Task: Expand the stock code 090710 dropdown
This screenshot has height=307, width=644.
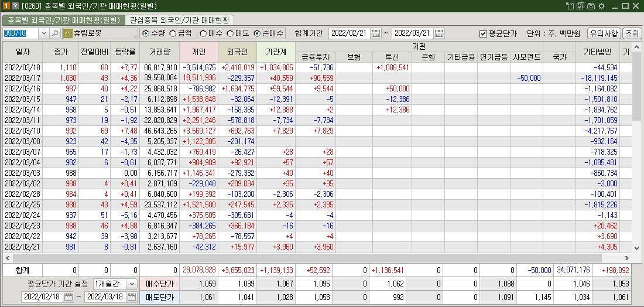Action: [44, 33]
